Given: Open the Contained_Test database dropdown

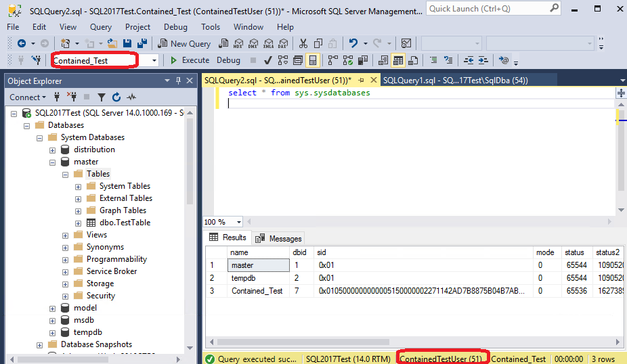Looking at the screenshot, I should [154, 61].
